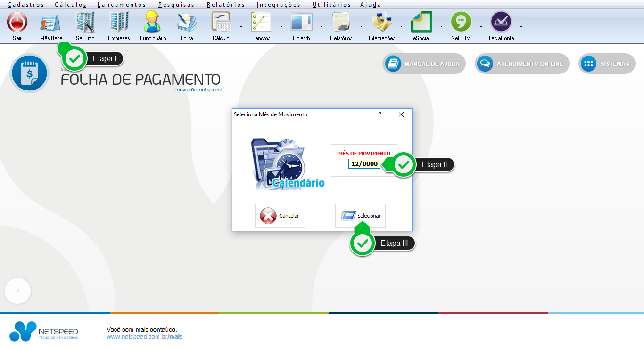Open the Cadastros menu
The height and width of the screenshot is (350, 644).
point(25,5)
